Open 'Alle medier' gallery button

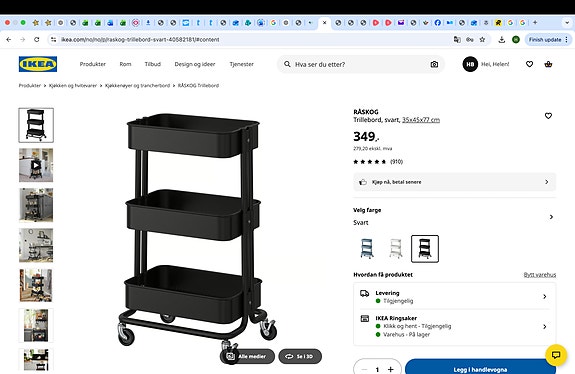point(247,356)
